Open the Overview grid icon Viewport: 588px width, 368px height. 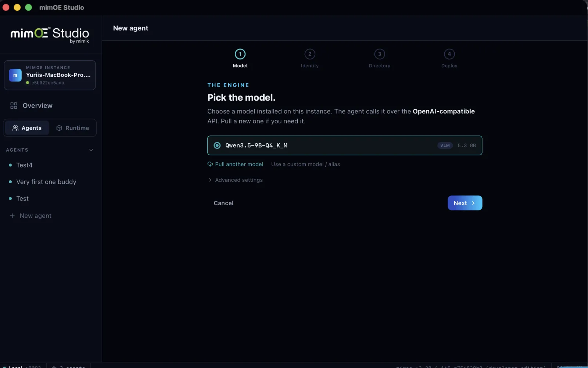[14, 106]
